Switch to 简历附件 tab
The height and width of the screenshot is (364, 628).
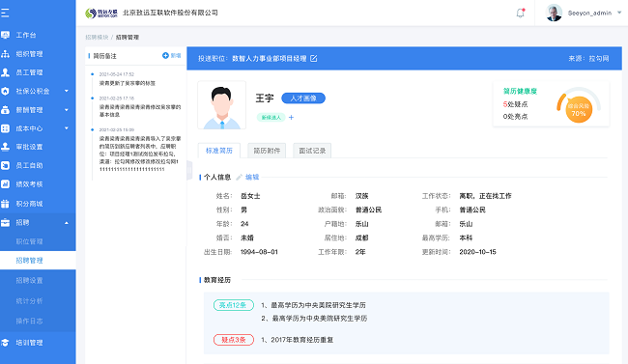[267, 151]
